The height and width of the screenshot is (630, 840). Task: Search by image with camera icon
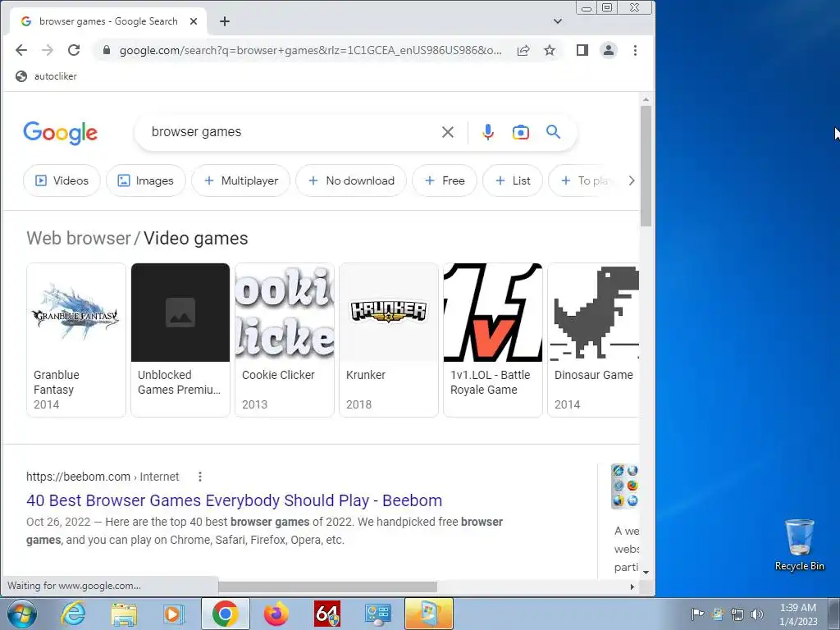pos(521,132)
